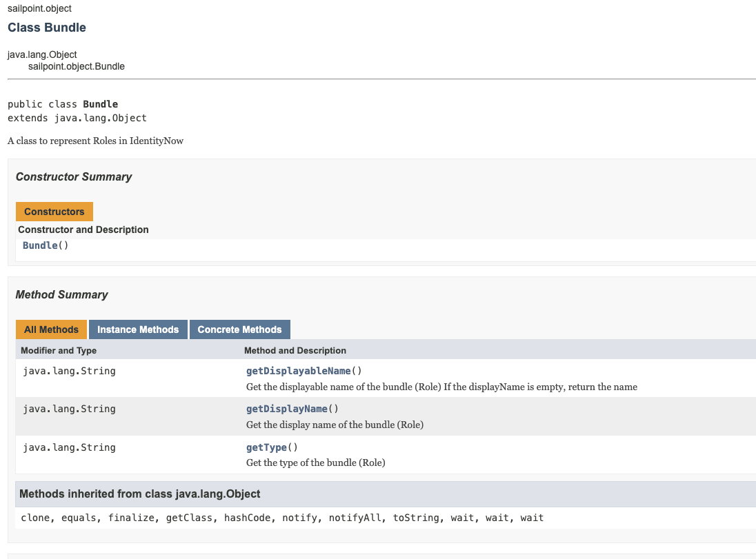Open the getDisplayName method link
The height and width of the screenshot is (559, 756).
coord(287,409)
